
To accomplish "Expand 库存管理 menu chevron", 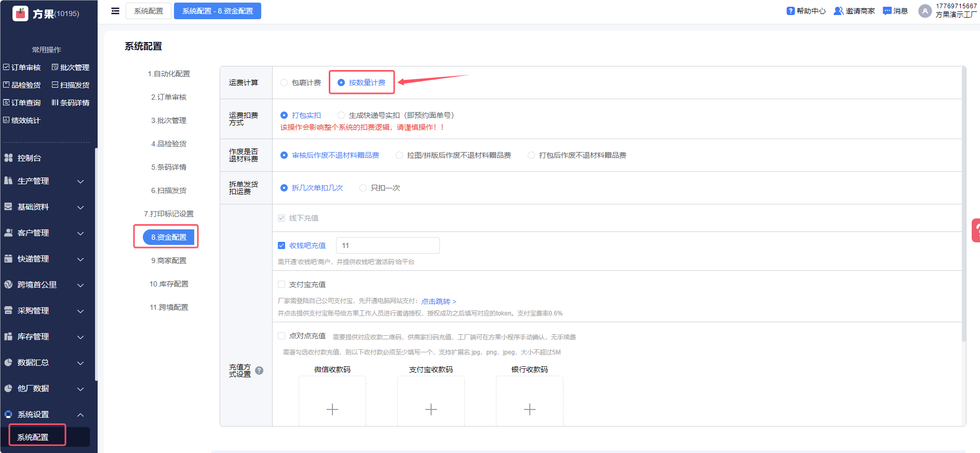I will [x=80, y=337].
